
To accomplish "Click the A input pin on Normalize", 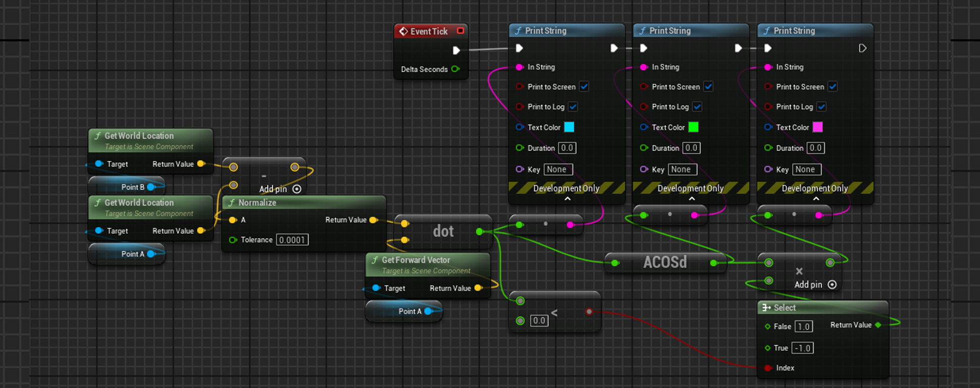I will 233,220.
